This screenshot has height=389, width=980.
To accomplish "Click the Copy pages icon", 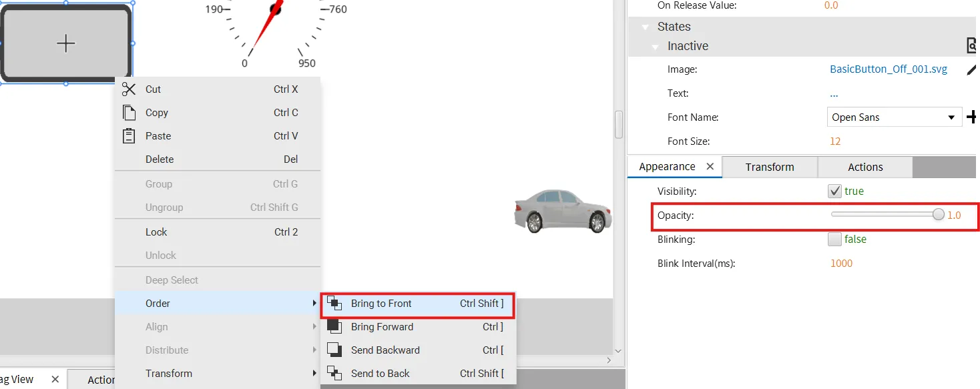I will 129,113.
